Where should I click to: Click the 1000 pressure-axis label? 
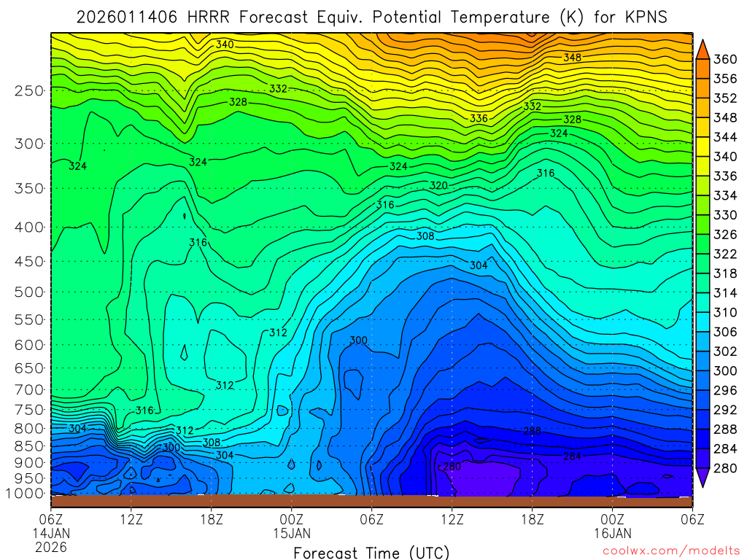tap(25, 494)
